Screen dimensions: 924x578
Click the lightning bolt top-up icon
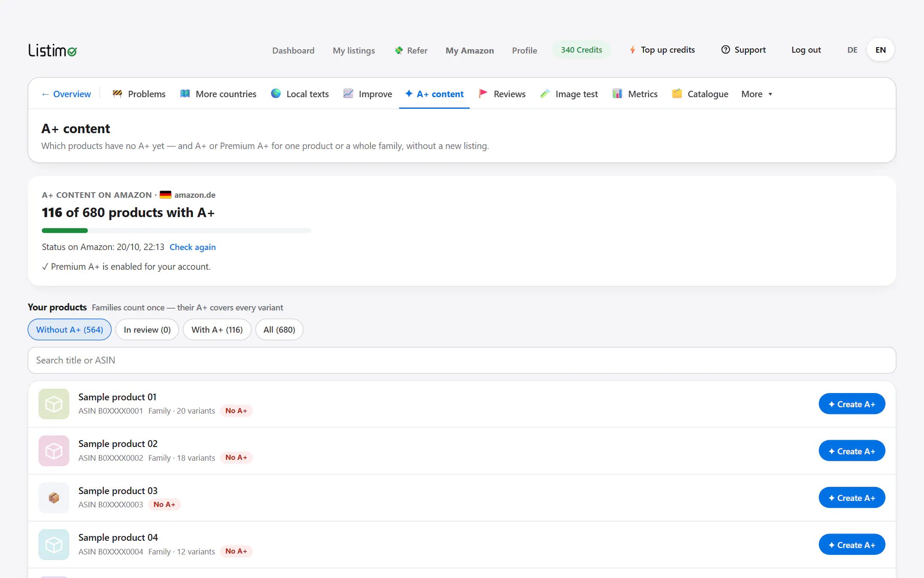coord(632,50)
